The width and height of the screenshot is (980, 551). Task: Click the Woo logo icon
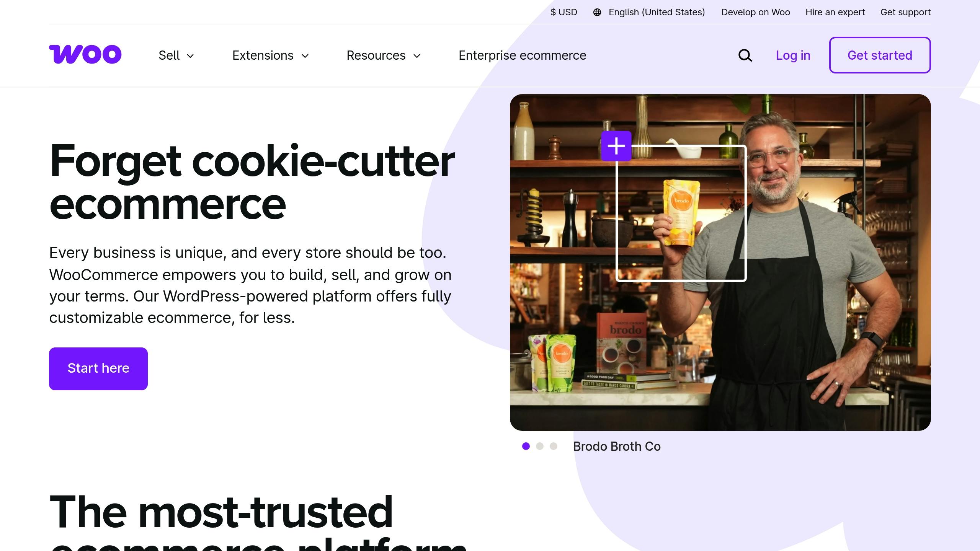[85, 55]
